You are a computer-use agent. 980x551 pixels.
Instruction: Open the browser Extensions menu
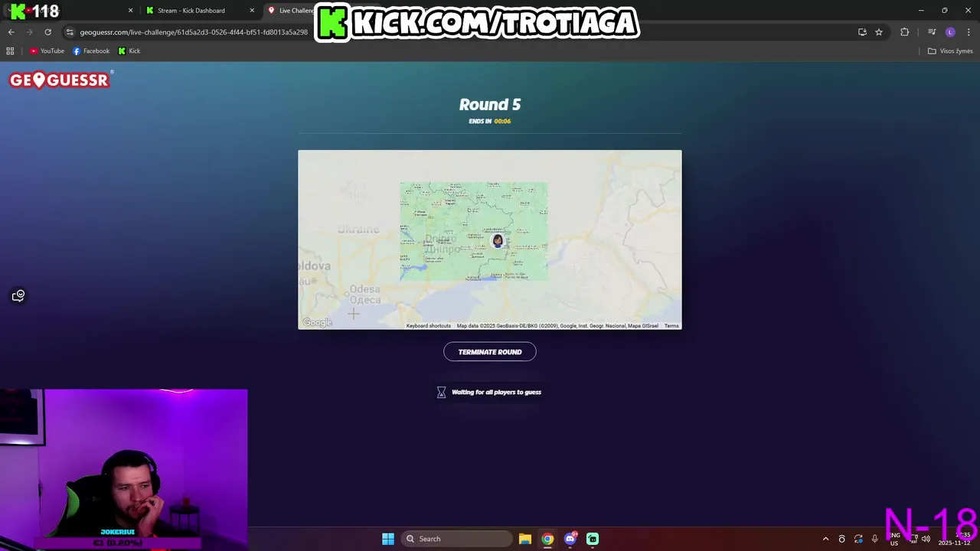pyautogui.click(x=905, y=32)
